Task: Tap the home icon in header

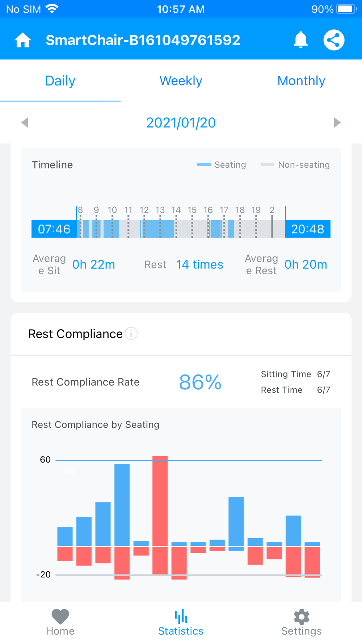Action: 23,40
